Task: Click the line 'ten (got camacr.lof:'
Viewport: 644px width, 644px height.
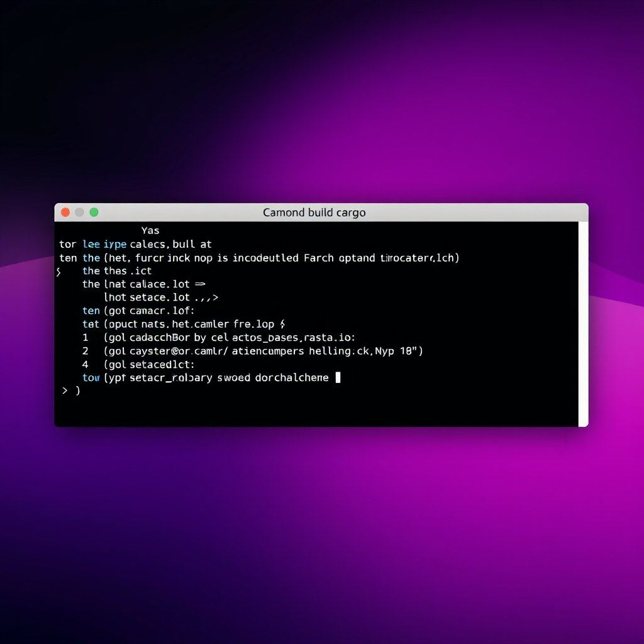Action: pos(138,311)
